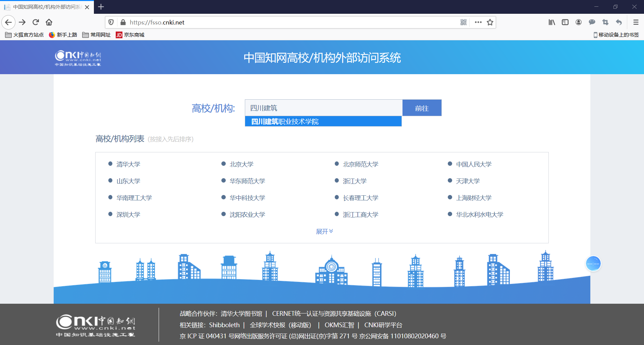Screen dimensions: 644x345
Task: Open 常用网址 bookmark folder
Action: [97, 35]
